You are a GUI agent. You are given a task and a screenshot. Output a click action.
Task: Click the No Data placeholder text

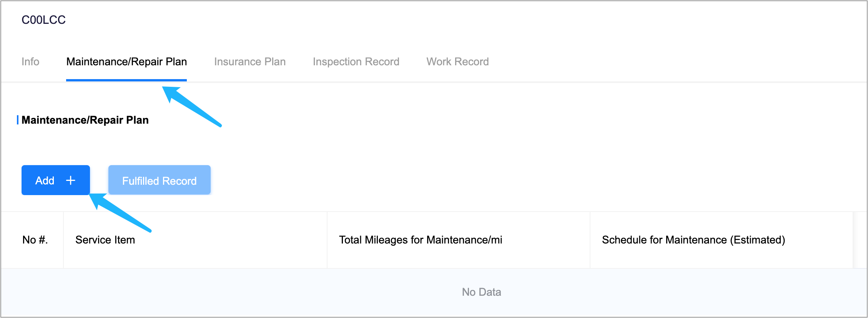(481, 292)
